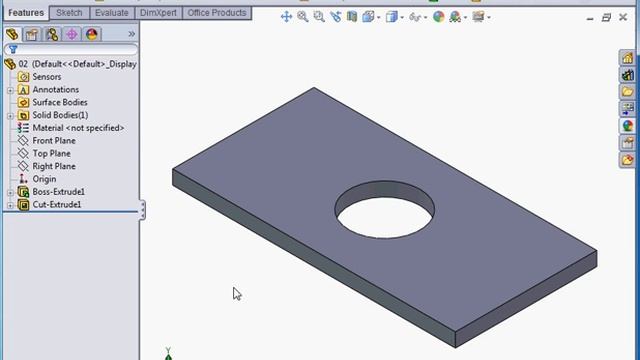The height and width of the screenshot is (360, 640).
Task: Open the DisplayManager tab icon
Action: (x=92, y=34)
